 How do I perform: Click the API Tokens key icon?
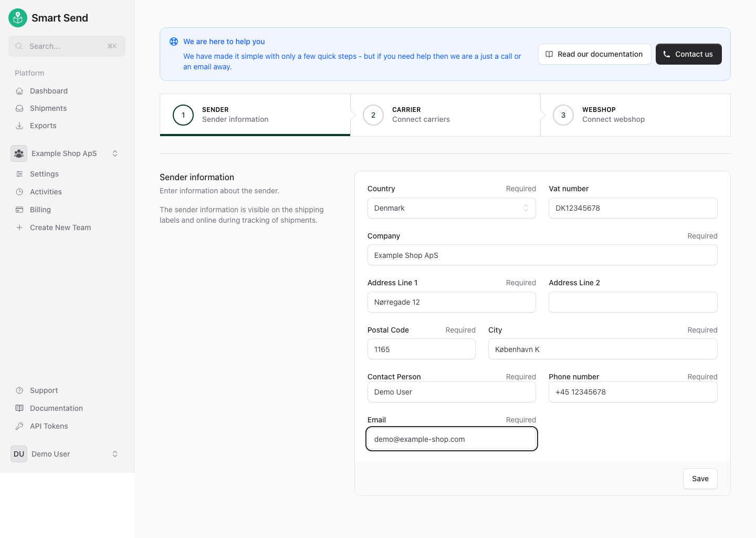19,426
